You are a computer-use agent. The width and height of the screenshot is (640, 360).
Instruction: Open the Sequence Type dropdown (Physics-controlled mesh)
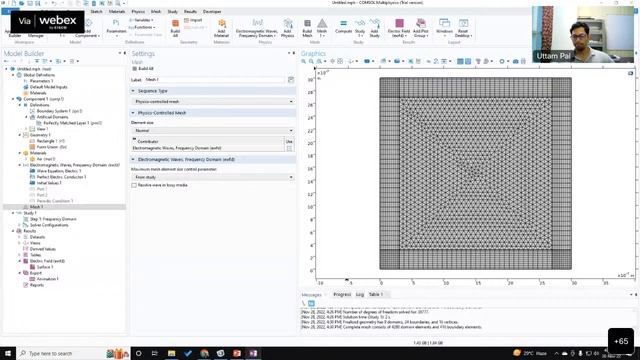(213, 101)
